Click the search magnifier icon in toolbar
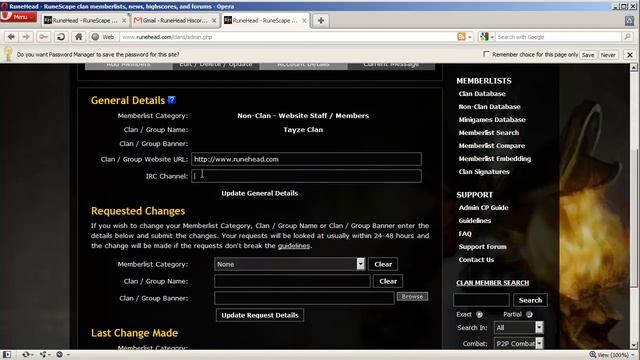The width and height of the screenshot is (640, 360). 627,37
